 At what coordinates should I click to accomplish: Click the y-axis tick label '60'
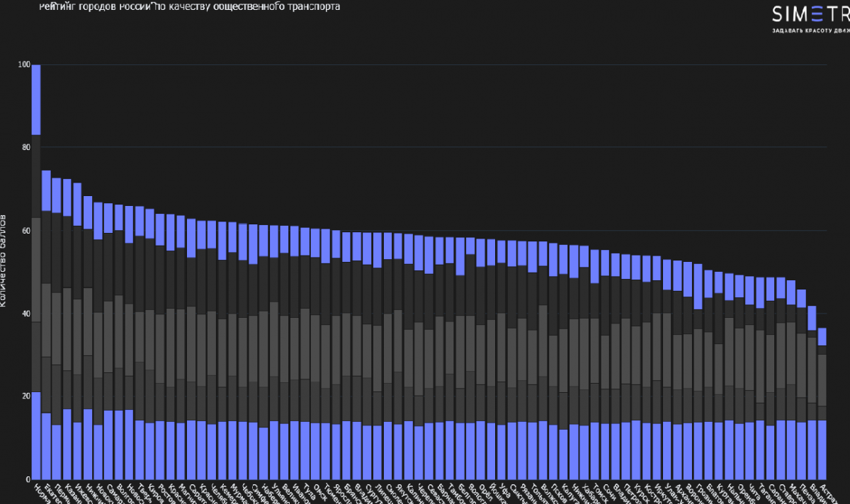25,231
